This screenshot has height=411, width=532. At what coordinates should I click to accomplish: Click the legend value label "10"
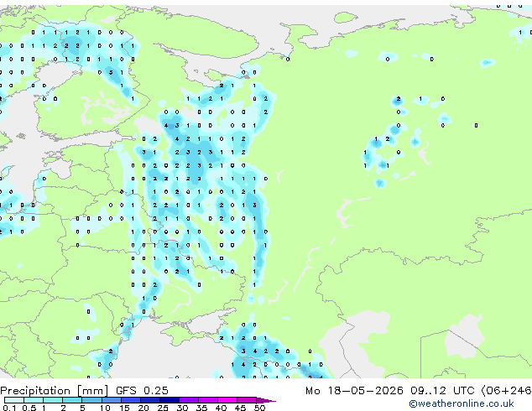coord(105,408)
